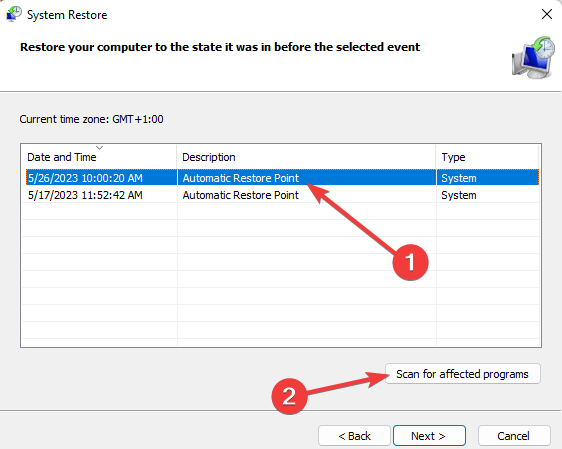Click the second row's Automatic Restore Point description
This screenshot has height=449, width=562.
[x=240, y=195]
